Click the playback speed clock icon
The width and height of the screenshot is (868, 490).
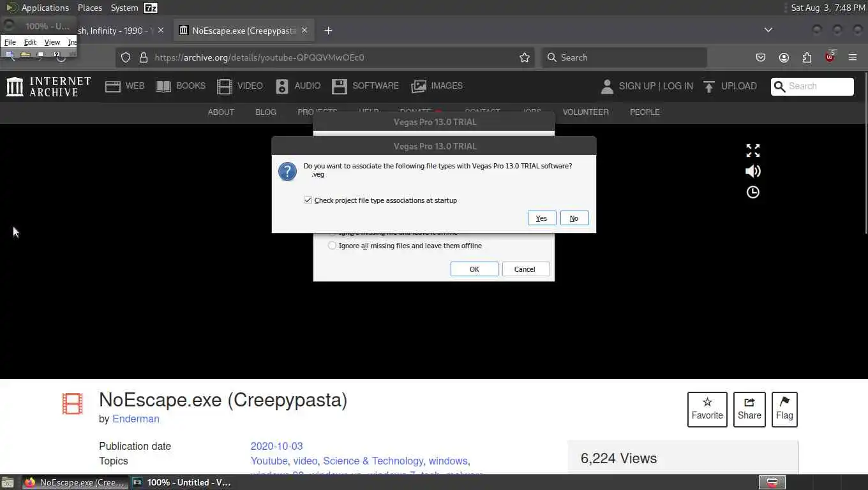pos(753,192)
